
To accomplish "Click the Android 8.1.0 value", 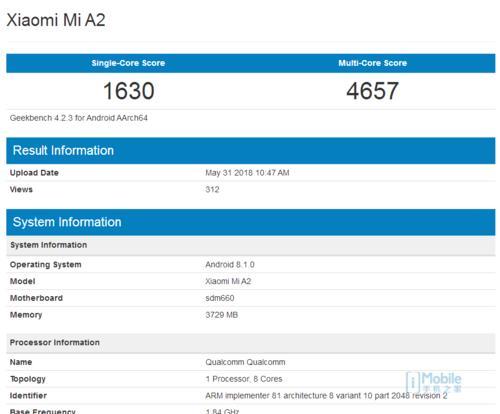I will tap(230, 264).
